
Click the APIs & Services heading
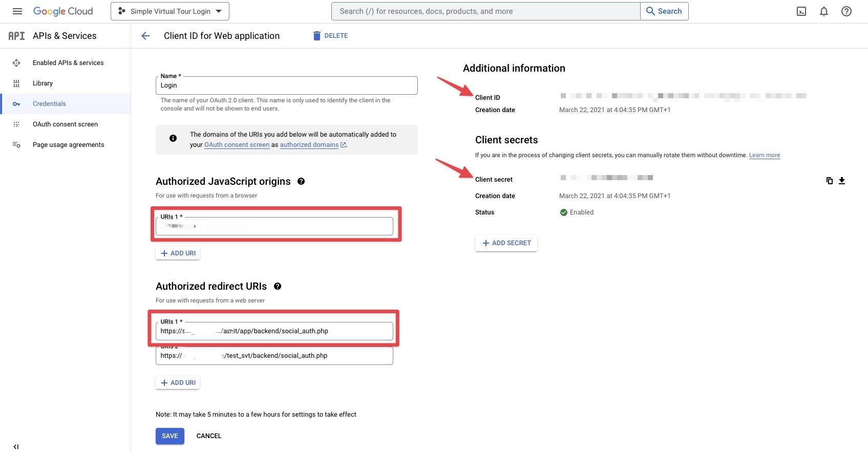65,36
